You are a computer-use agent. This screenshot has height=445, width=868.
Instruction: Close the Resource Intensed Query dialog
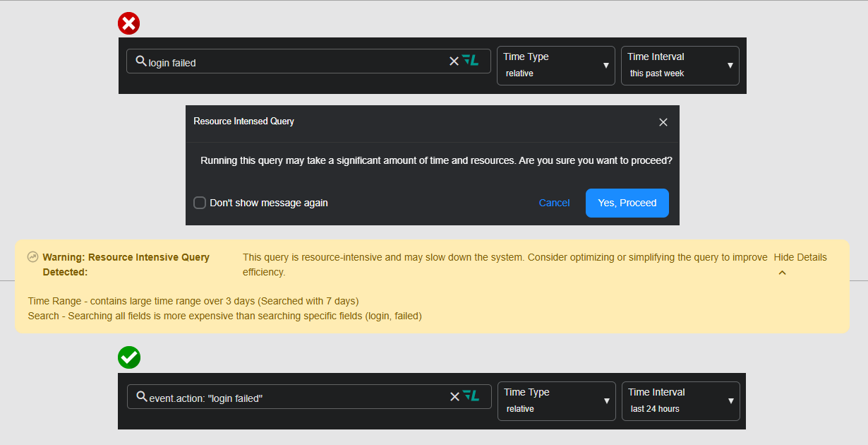[663, 121]
